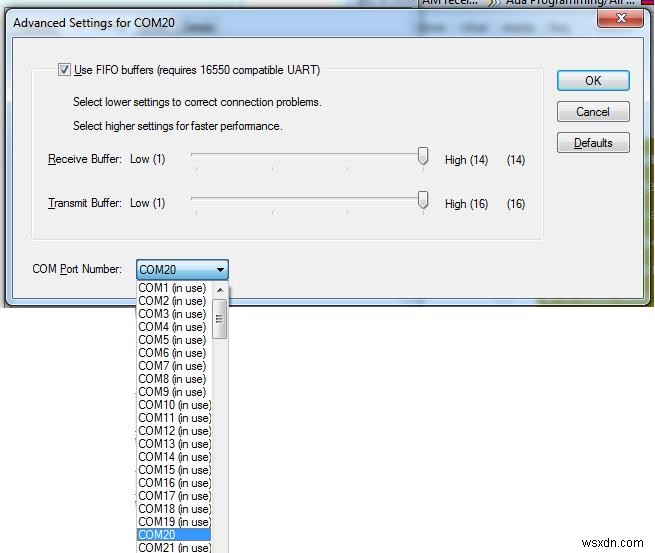This screenshot has height=553, width=655.
Task: Select COM10 (in use) from list
Action: [174, 405]
